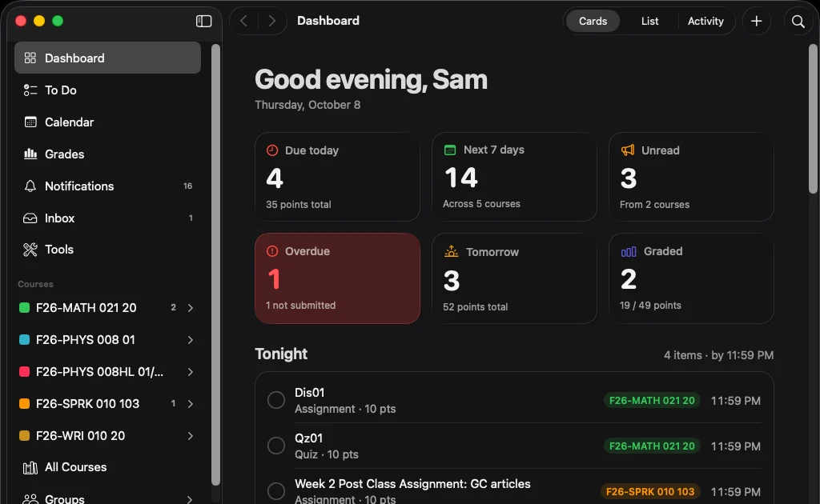Open the Graded card

[x=691, y=278]
